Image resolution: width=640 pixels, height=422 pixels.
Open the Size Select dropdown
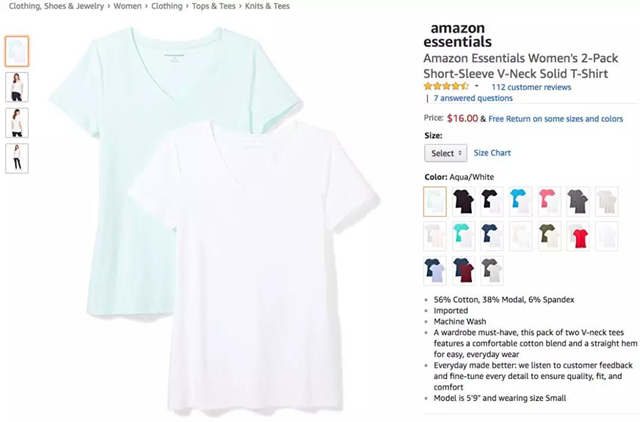446,153
